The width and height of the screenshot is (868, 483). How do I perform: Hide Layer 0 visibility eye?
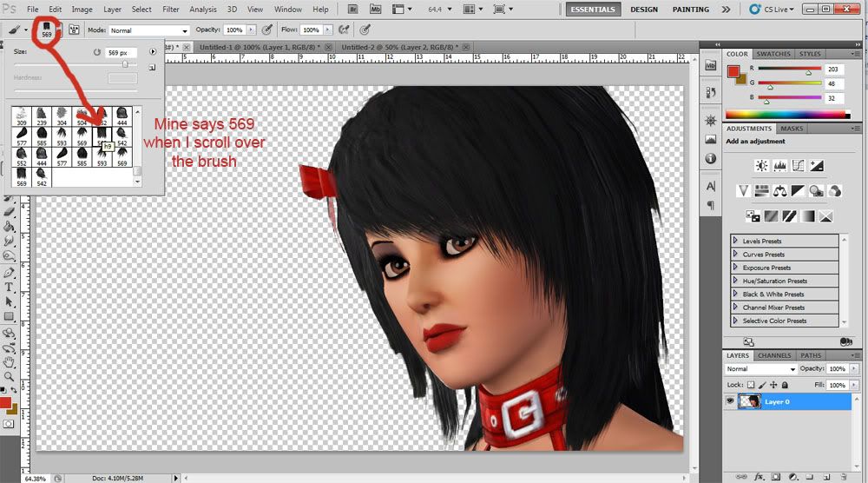[730, 401]
